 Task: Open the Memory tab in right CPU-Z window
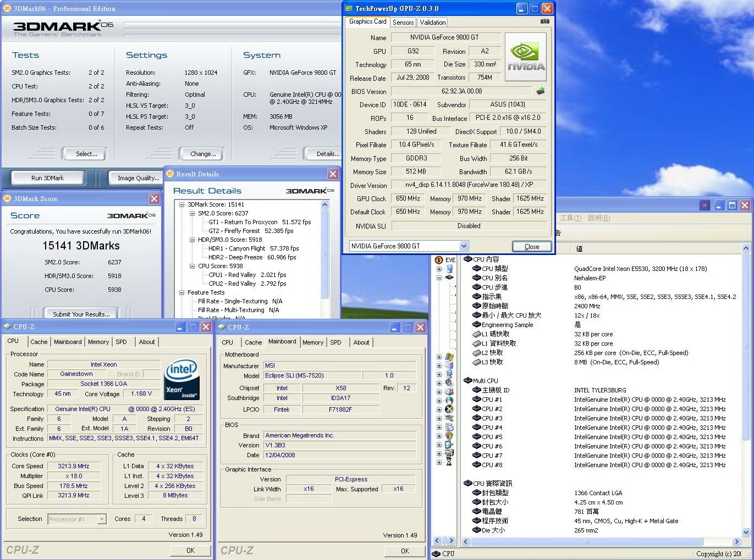(x=313, y=342)
